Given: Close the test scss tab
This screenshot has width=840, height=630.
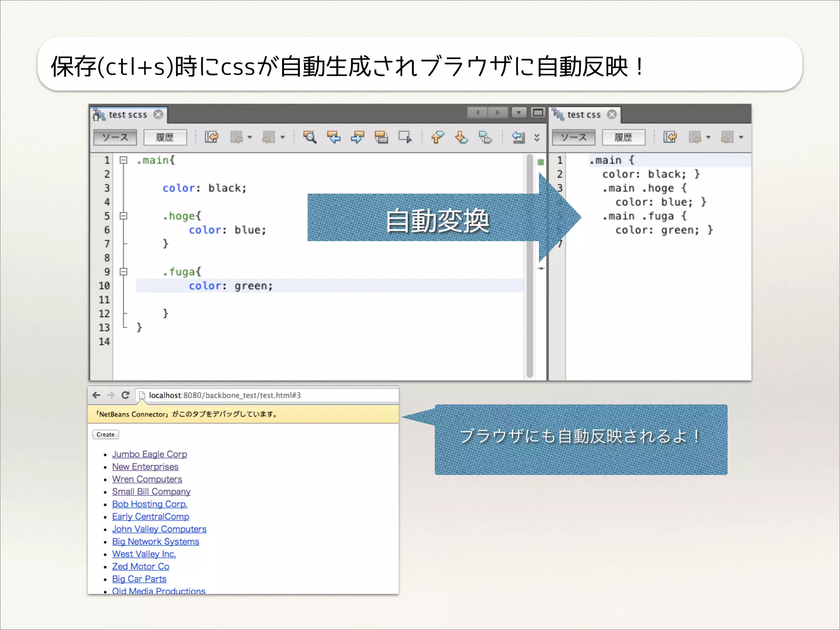Looking at the screenshot, I should [158, 114].
